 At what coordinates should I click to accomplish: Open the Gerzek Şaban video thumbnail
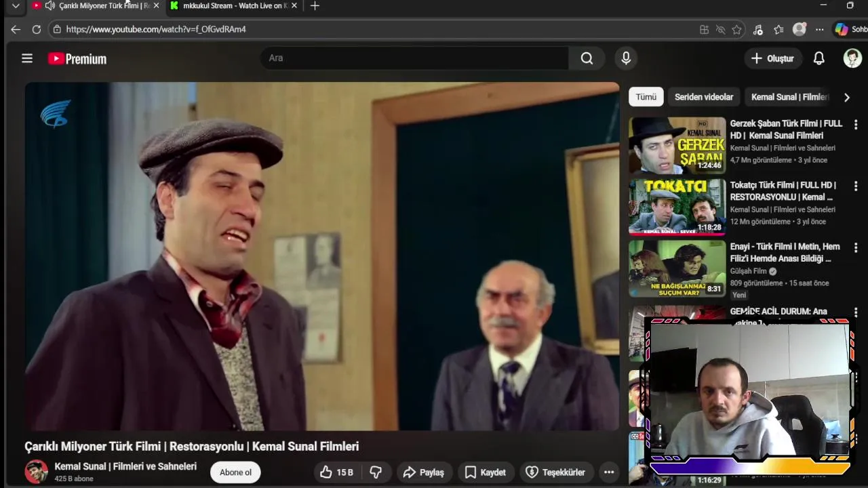pyautogui.click(x=677, y=146)
